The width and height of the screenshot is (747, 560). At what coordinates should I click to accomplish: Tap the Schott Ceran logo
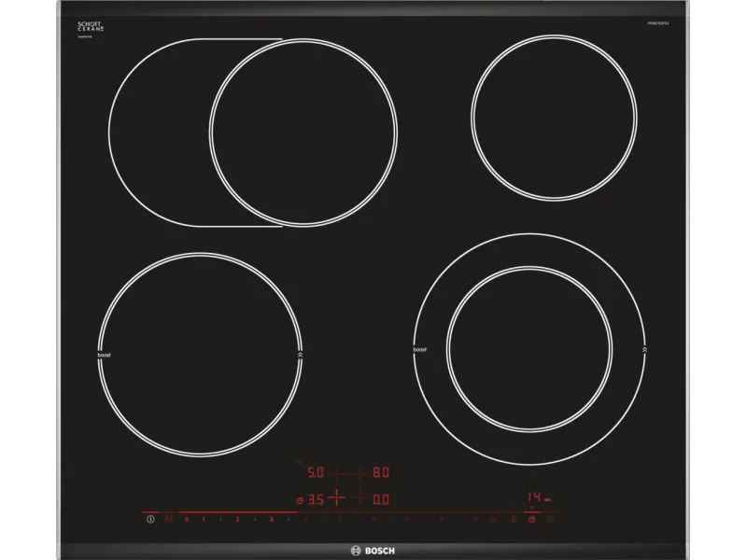91,29
